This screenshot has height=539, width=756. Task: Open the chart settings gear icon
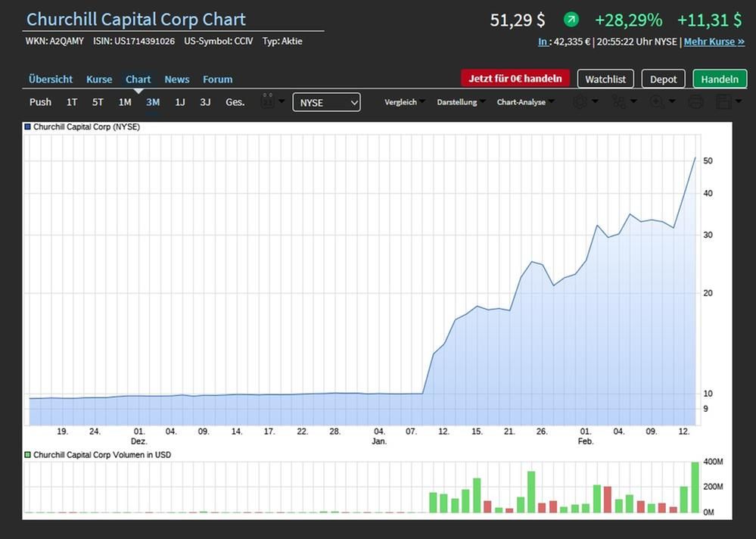(580, 101)
